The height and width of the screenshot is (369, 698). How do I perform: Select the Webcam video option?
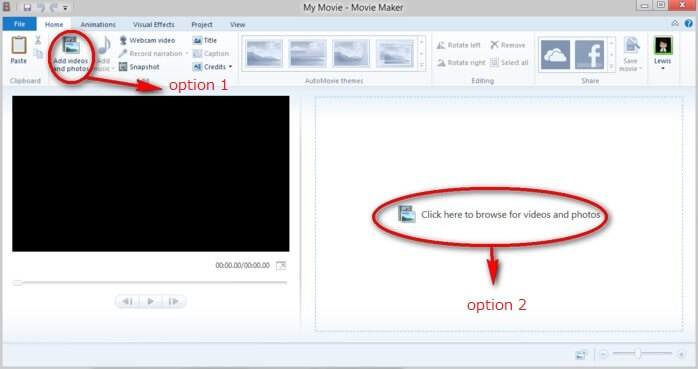[x=147, y=41]
